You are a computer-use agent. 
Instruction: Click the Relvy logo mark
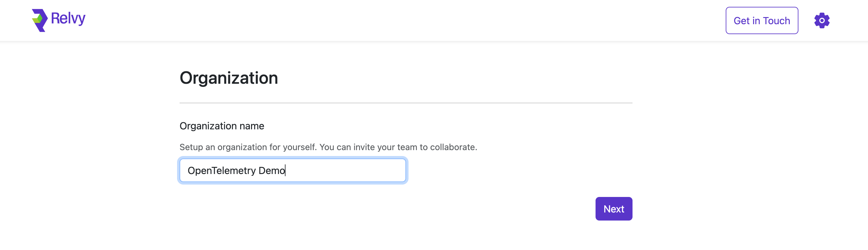click(x=40, y=20)
